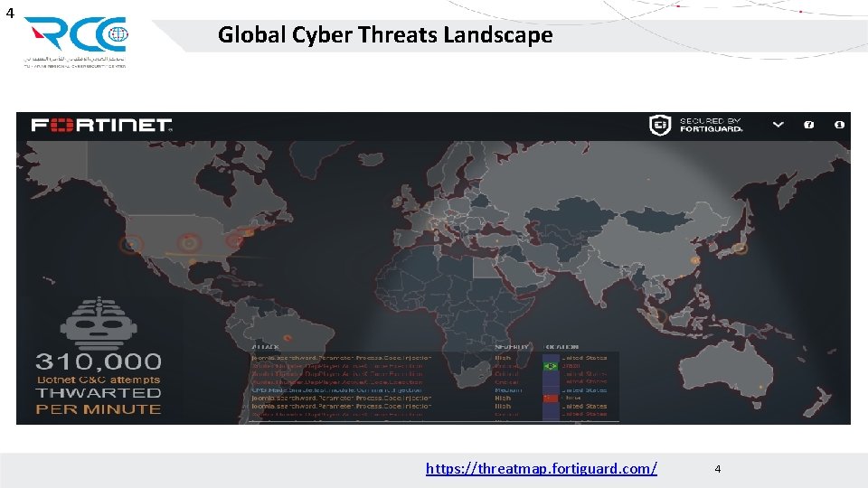Click the ATTACK column header
The height and width of the screenshot is (488, 868).
pyautogui.click(x=266, y=347)
